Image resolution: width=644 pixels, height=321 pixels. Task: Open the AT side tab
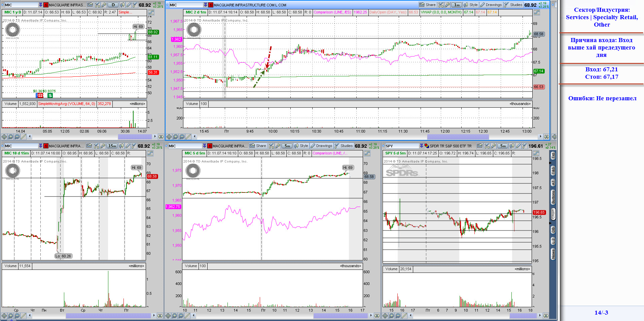[x=553, y=183]
